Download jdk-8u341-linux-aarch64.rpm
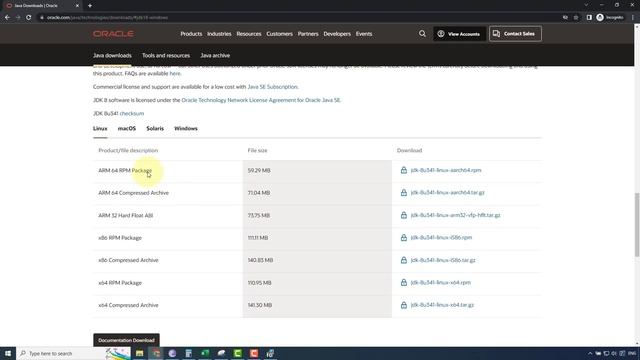 point(446,170)
